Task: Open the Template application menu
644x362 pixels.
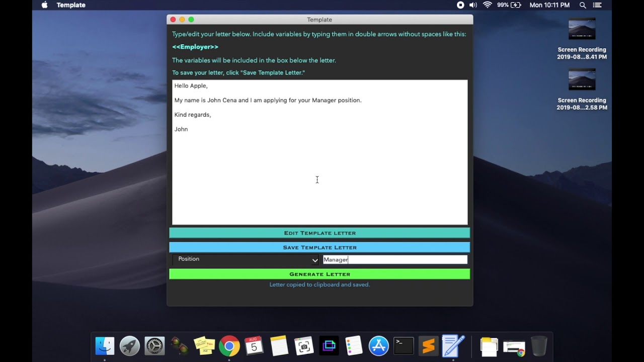Action: pos(71,5)
